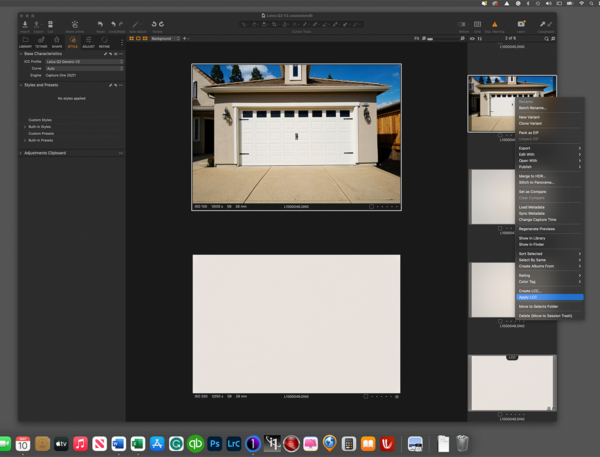600x457 pixels.
Task: Switch to the Library tool tab
Action: (x=25, y=42)
